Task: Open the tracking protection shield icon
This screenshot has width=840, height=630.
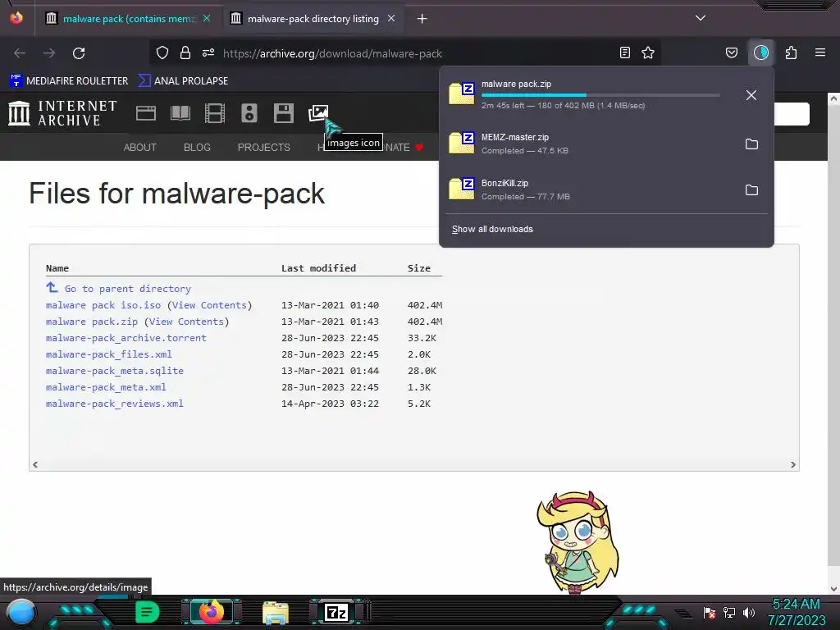Action: 162,52
